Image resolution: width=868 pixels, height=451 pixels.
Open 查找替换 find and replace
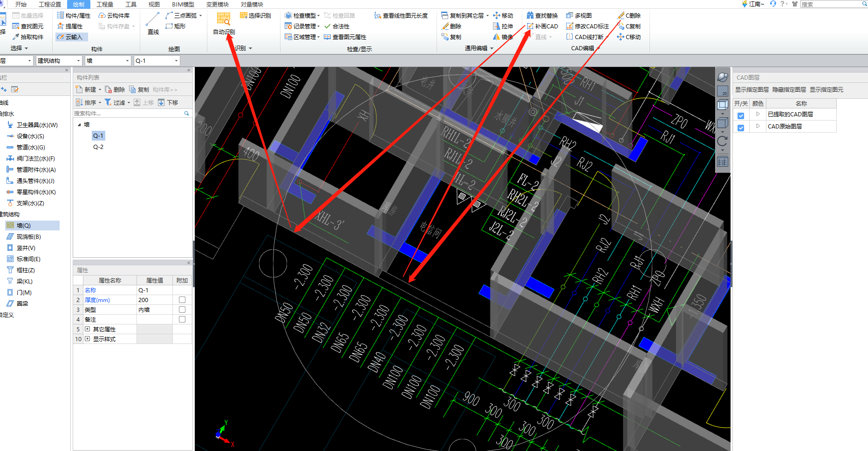[542, 15]
